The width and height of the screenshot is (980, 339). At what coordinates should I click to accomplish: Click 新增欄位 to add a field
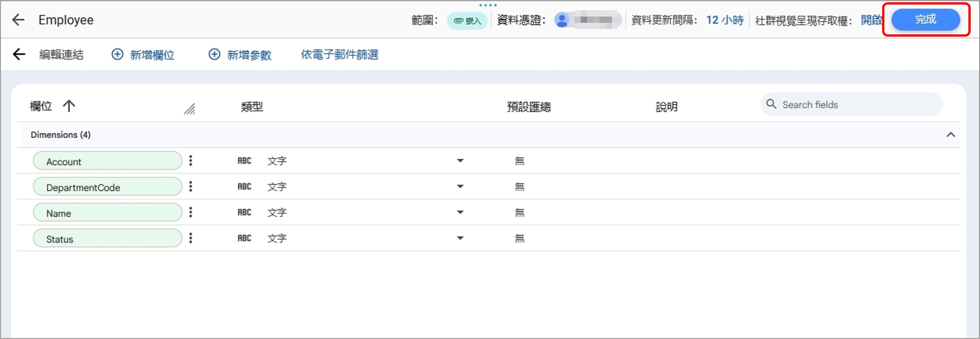pos(143,55)
